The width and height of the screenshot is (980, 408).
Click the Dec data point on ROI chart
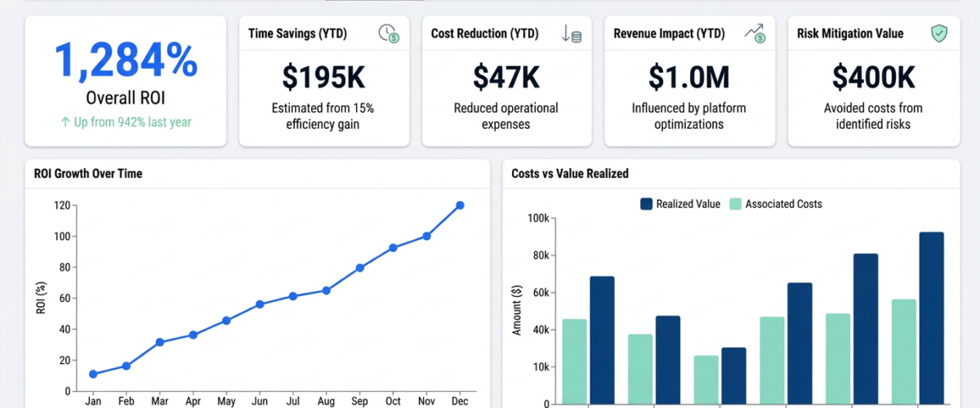click(x=460, y=206)
